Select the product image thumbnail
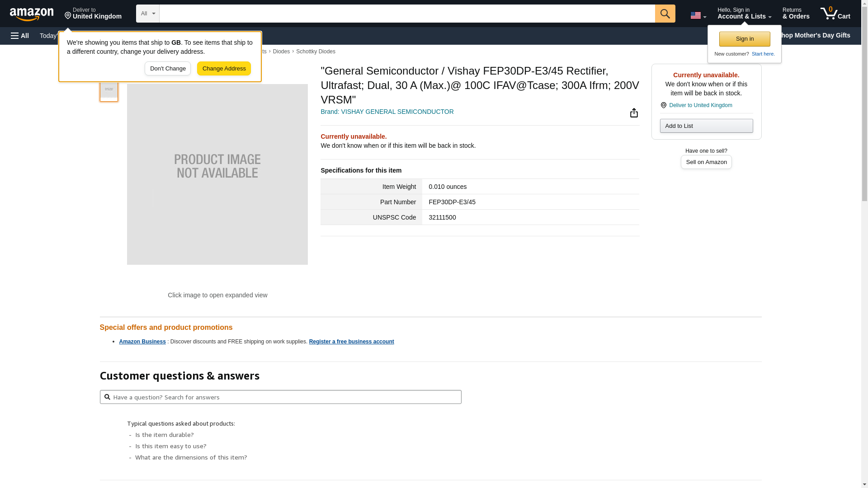The height and width of the screenshot is (488, 868). (109, 90)
